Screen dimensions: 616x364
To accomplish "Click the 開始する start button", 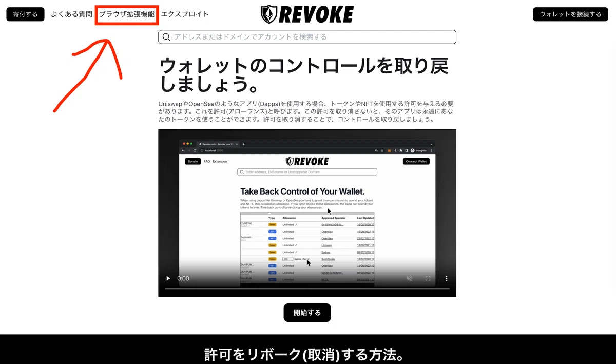I will click(x=307, y=313).
